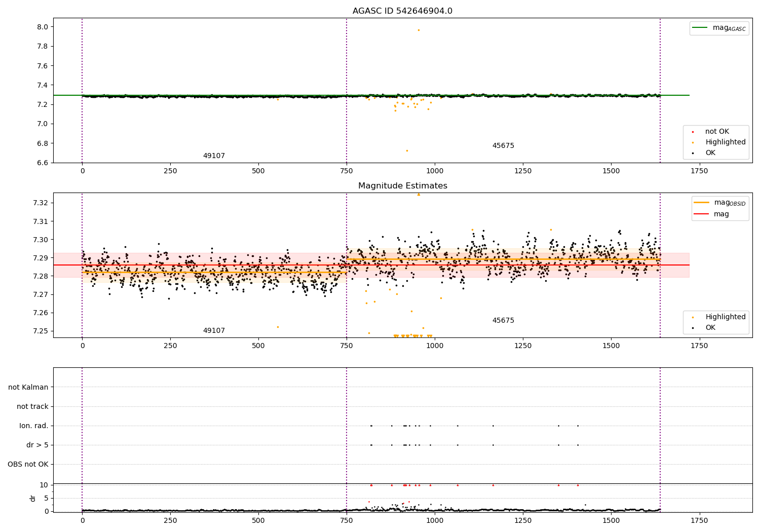The height and width of the screenshot is (532, 760).
Task: Click the orange line sample beside mag OBSID
Action: 701,203
